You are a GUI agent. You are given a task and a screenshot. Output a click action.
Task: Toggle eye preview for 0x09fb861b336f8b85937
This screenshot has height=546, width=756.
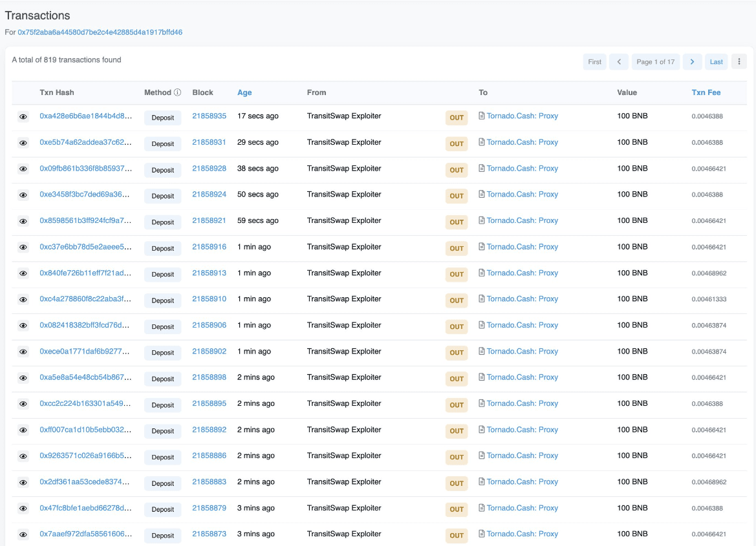click(x=23, y=169)
